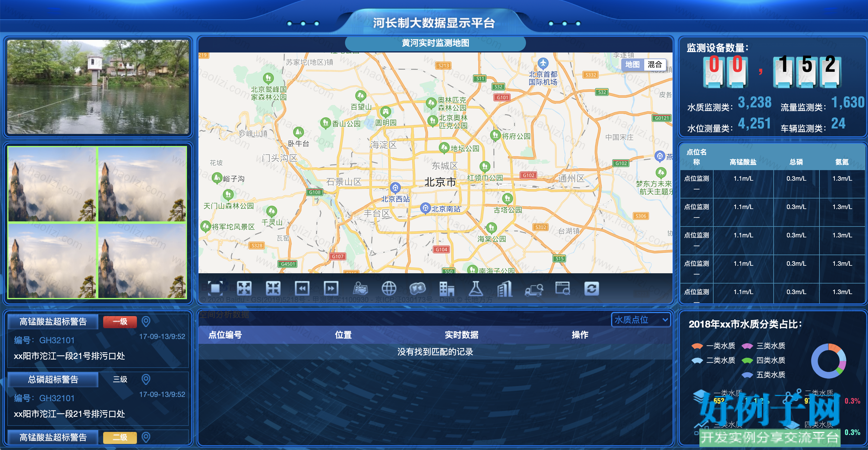This screenshot has height=450, width=868.
Task: Click the high-rise tower icon in the map toolbar
Action: click(505, 289)
